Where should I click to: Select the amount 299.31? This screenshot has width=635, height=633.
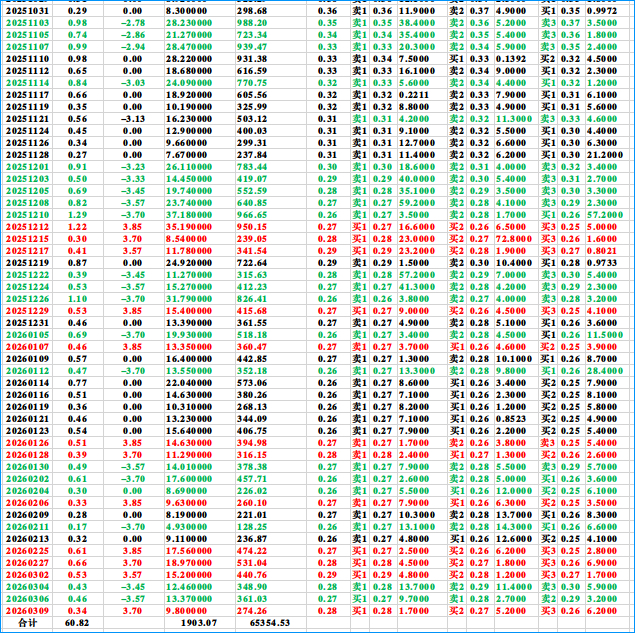(x=252, y=143)
